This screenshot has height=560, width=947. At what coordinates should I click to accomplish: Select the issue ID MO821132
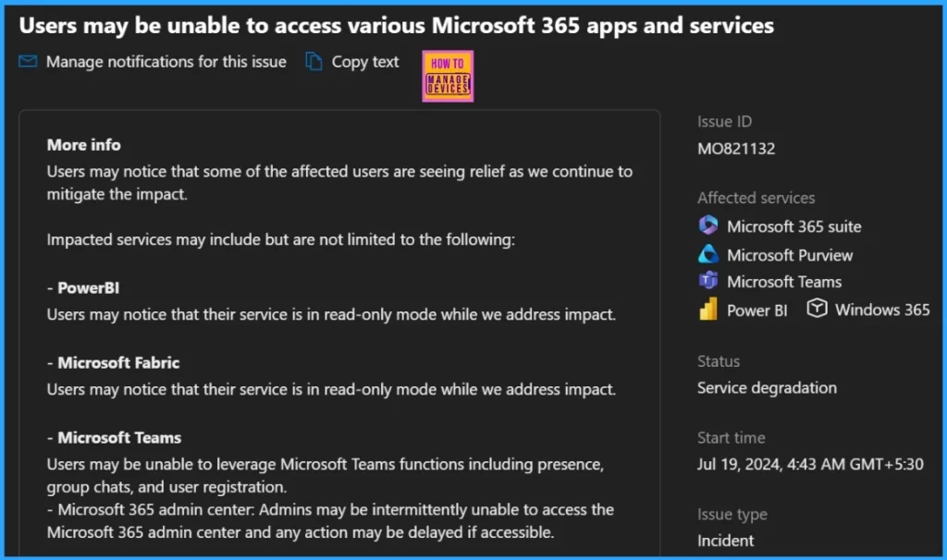735,149
